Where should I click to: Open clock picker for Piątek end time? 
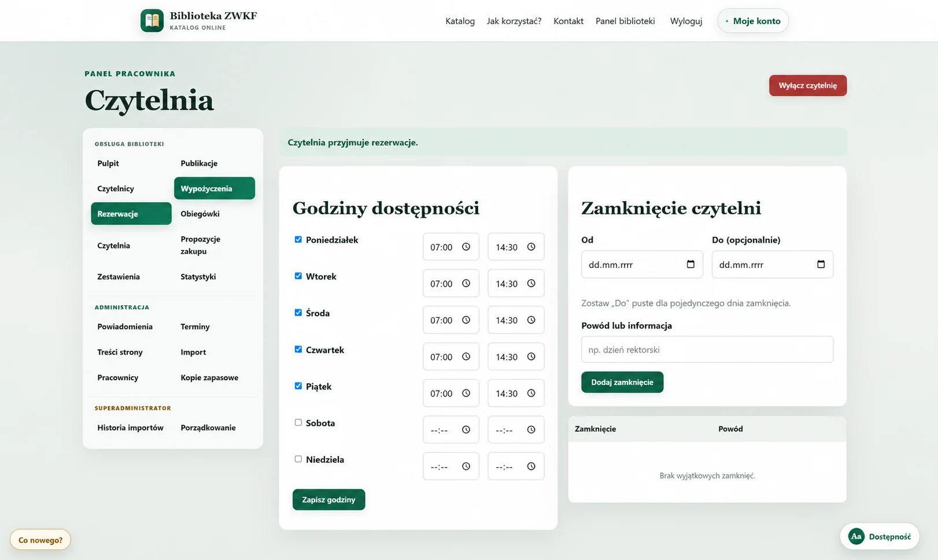[x=531, y=393]
